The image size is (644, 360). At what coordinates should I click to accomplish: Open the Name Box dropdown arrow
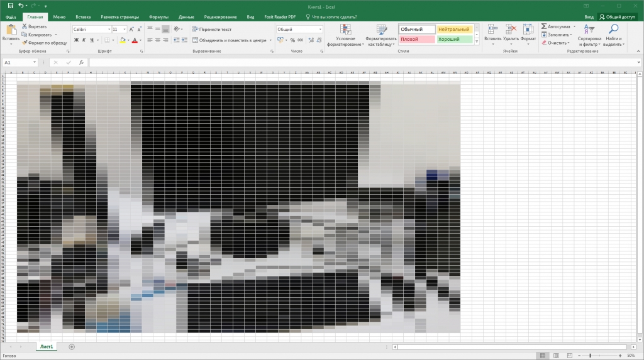point(35,62)
